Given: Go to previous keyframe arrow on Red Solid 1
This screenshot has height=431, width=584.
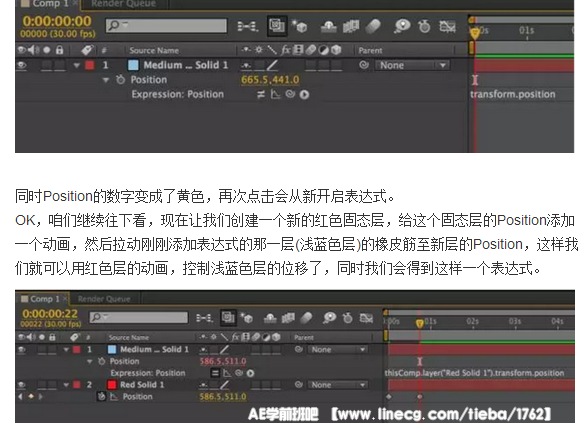Looking at the screenshot, I should click(20, 397).
